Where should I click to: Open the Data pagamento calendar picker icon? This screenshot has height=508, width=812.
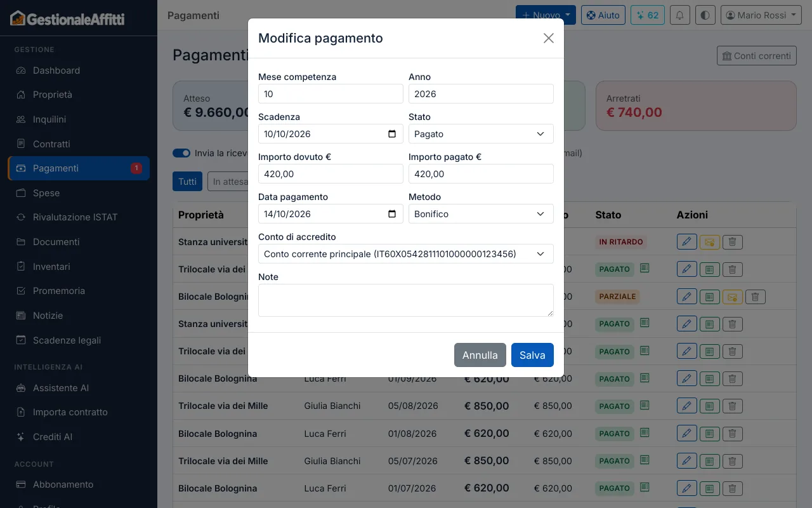pos(392,214)
